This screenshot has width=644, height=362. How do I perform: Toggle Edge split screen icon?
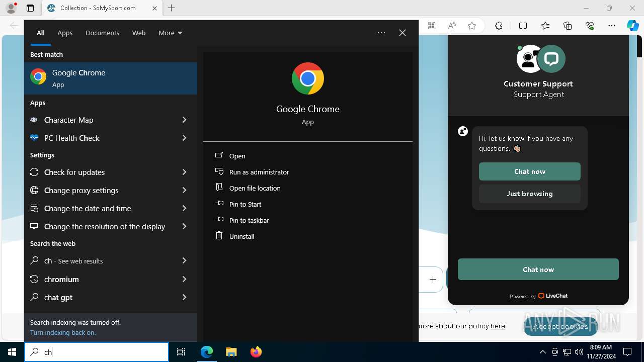tap(523, 26)
